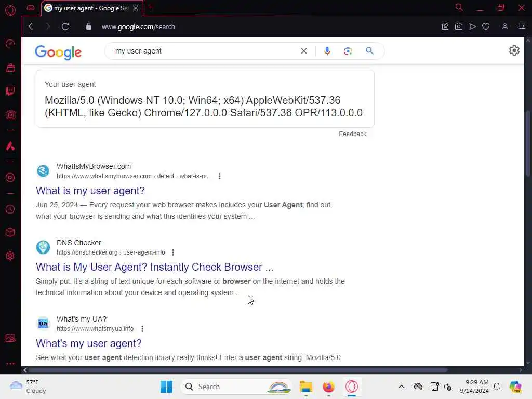Start voice search with microphone
This screenshot has width=532, height=399.
327,51
